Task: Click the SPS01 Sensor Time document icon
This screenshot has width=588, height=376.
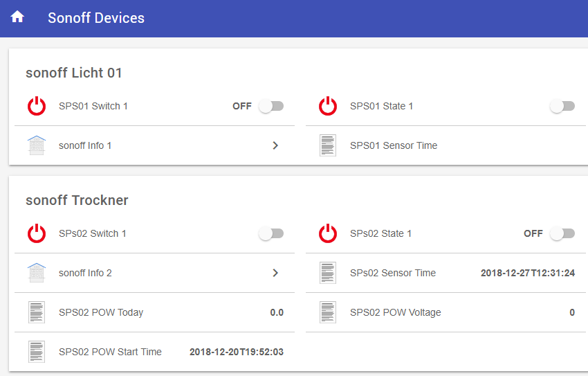Action: coord(328,145)
